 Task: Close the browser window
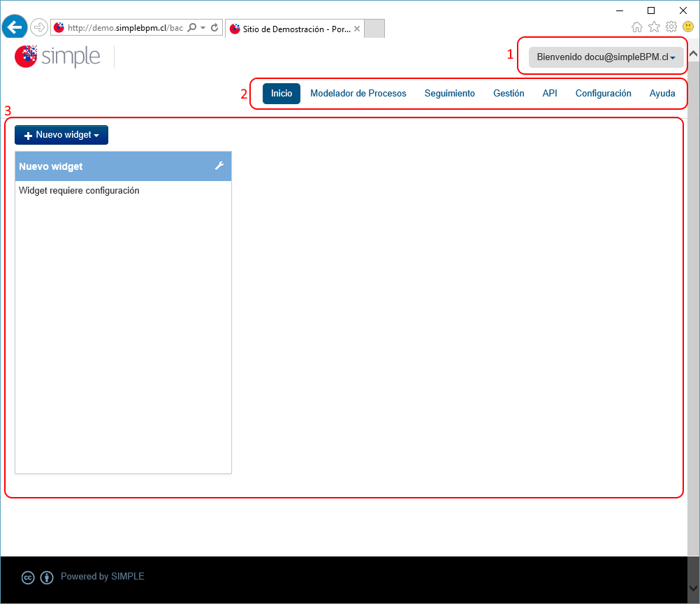point(683,10)
